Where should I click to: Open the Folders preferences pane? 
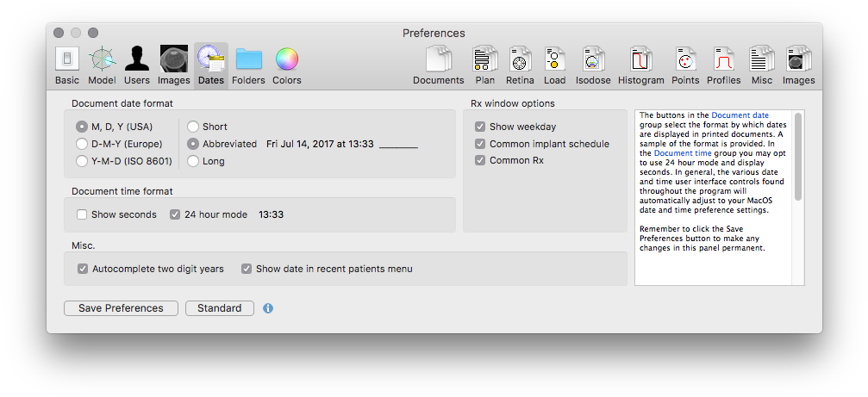(248, 65)
